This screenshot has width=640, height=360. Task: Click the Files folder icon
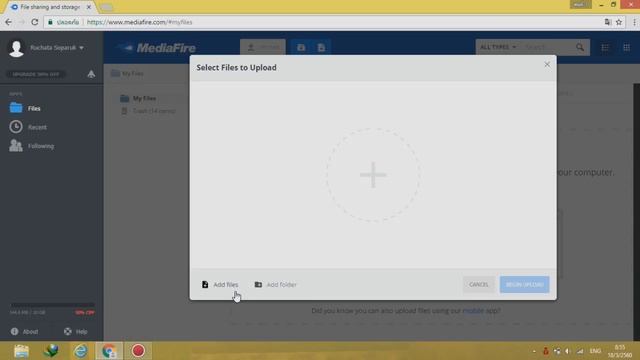click(x=16, y=108)
